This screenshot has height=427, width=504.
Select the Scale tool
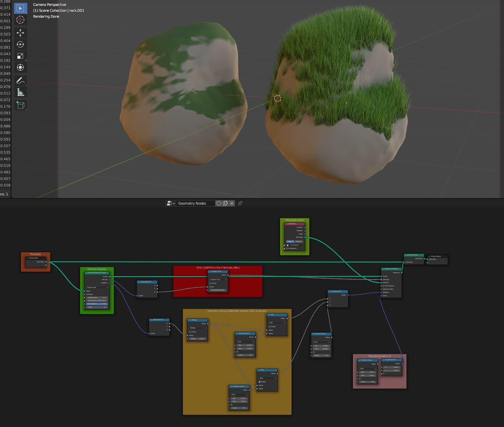pos(20,56)
